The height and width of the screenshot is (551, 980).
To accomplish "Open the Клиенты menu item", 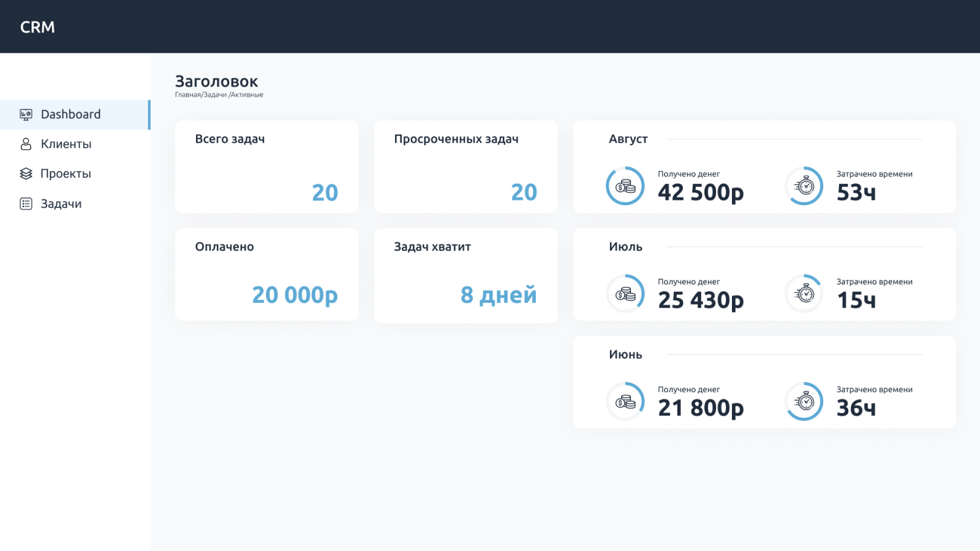I will [x=66, y=144].
